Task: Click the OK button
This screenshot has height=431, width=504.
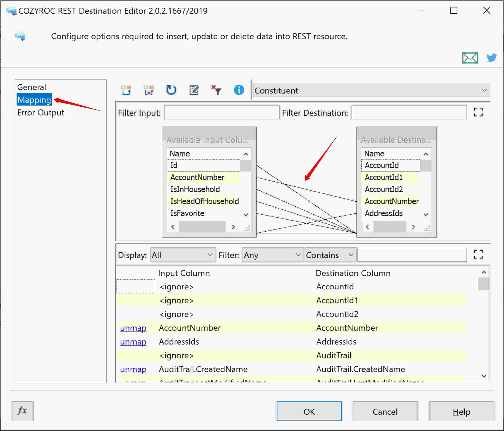Action: 309,411
